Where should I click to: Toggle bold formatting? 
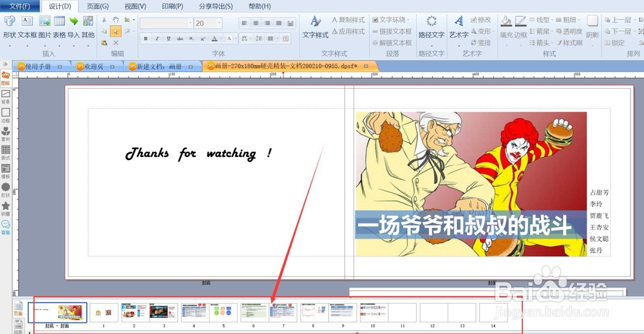[146, 39]
